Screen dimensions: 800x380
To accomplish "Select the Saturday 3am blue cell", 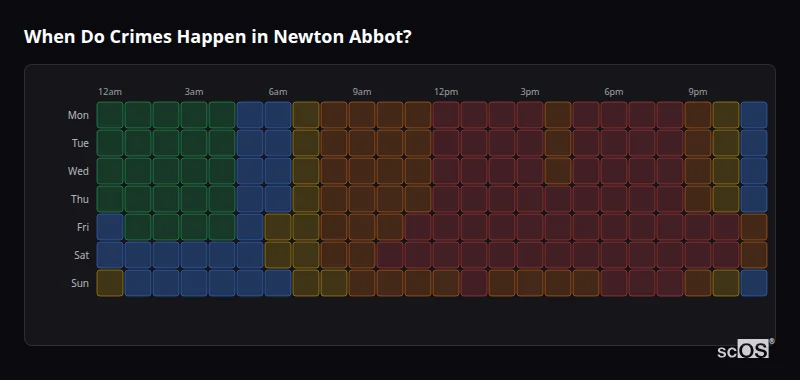I will [194, 255].
